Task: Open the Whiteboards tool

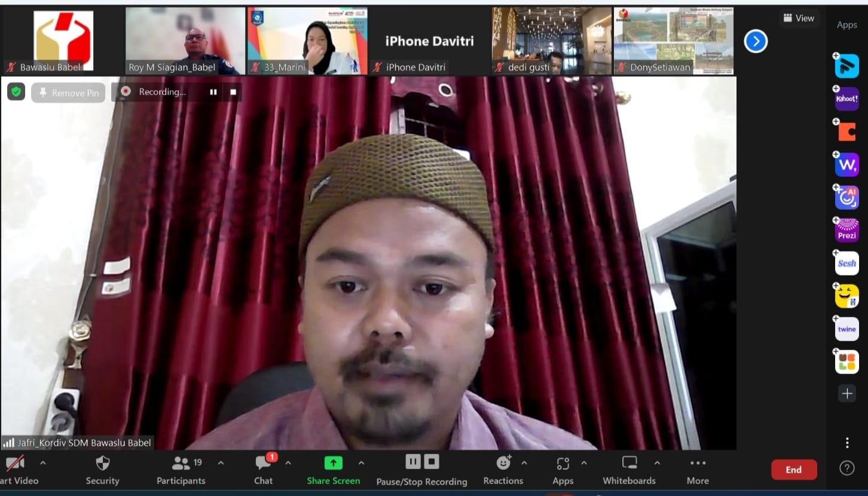Action: [629, 470]
